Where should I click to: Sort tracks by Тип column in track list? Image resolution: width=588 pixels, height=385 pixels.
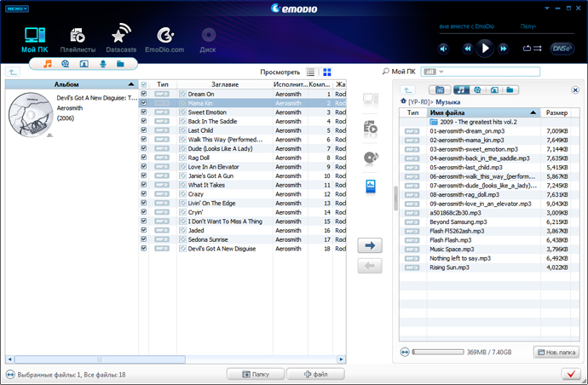(x=163, y=84)
